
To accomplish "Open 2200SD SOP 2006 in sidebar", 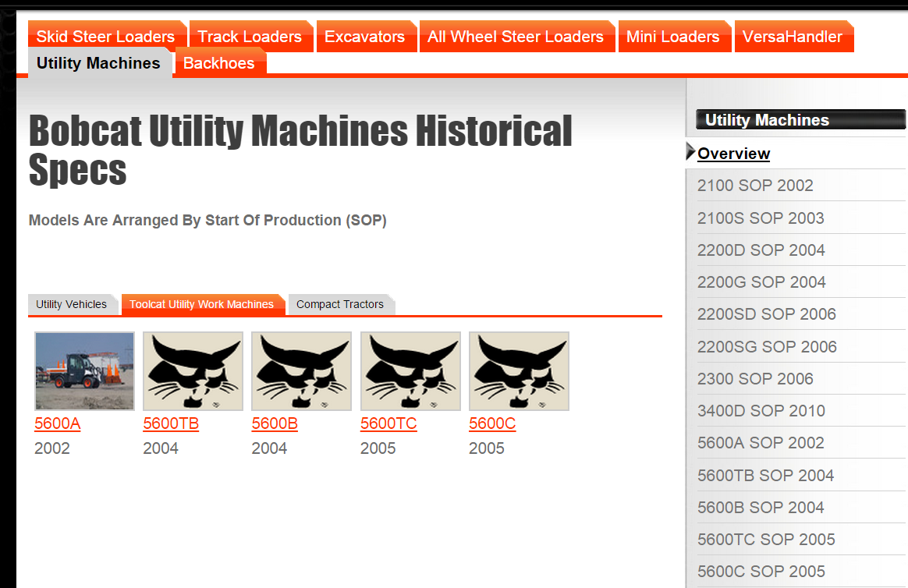I will (x=767, y=314).
